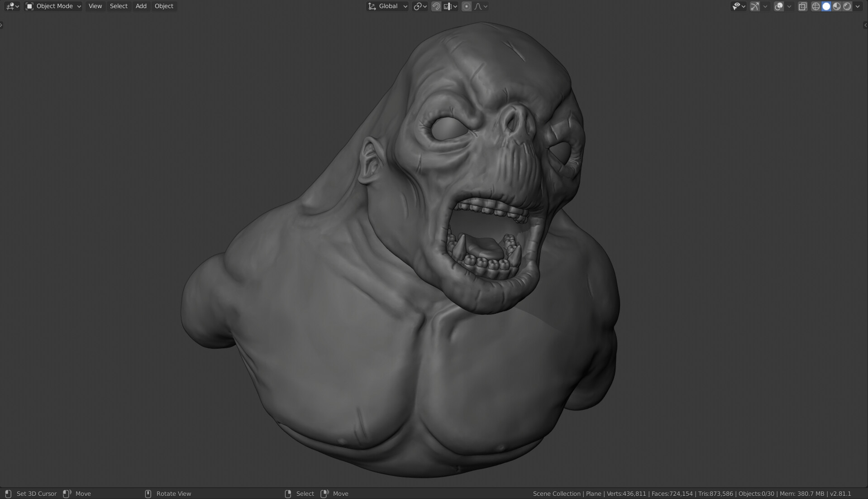Switch viewport to wireframe shading mode
This screenshot has width=868, height=499.
(816, 6)
